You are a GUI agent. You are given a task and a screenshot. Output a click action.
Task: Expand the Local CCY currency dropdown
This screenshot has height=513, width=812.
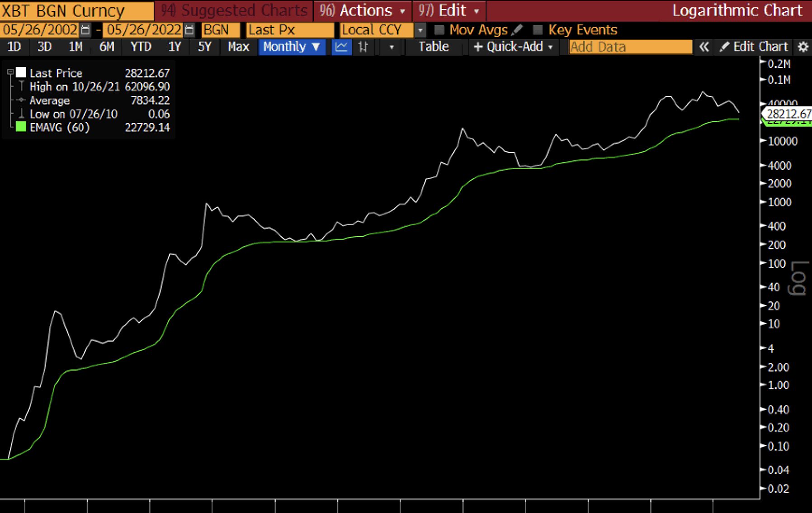[420, 30]
